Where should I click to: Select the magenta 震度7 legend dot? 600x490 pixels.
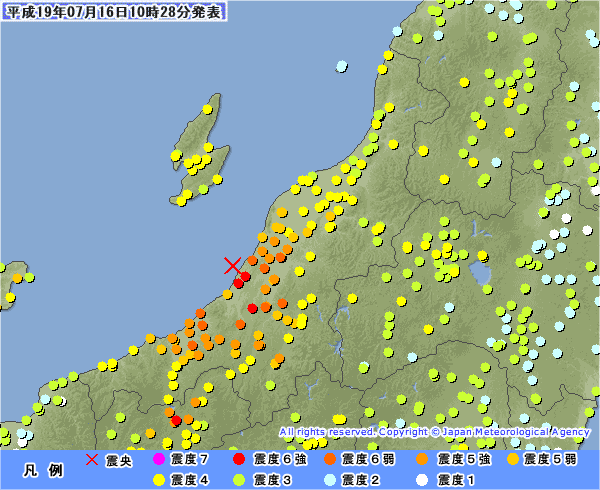click(x=159, y=459)
